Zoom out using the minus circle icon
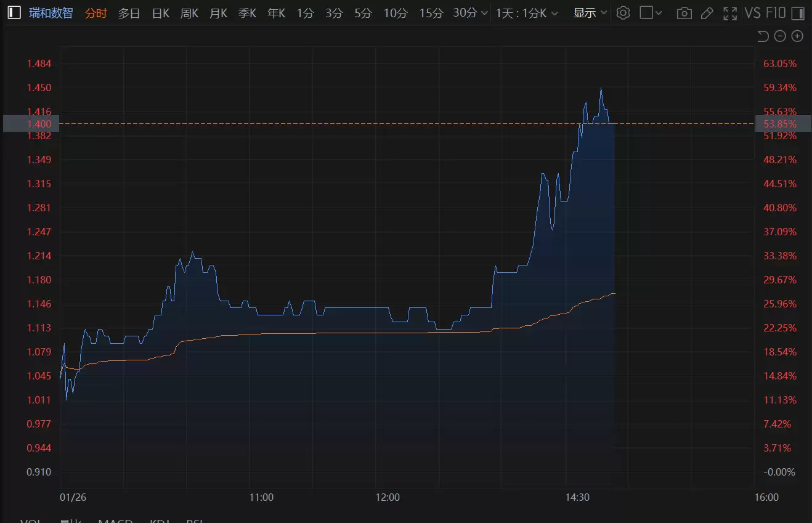This screenshot has width=812, height=523. point(780,36)
